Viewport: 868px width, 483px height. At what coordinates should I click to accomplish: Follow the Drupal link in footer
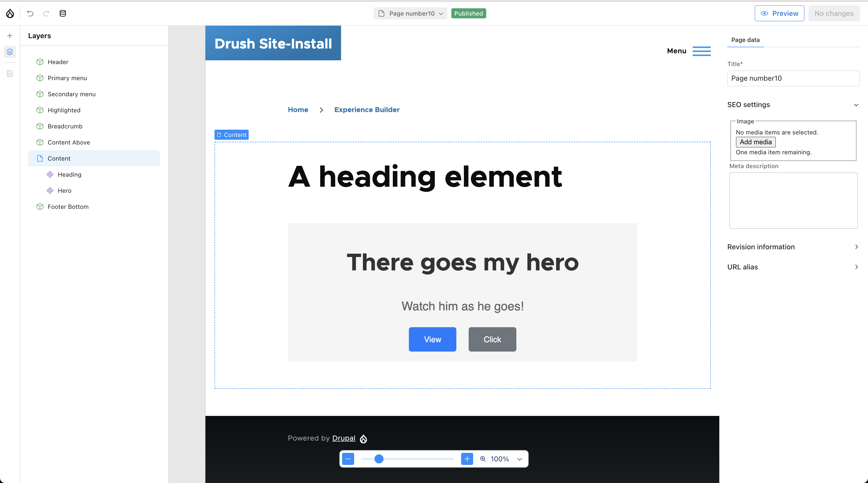click(344, 438)
